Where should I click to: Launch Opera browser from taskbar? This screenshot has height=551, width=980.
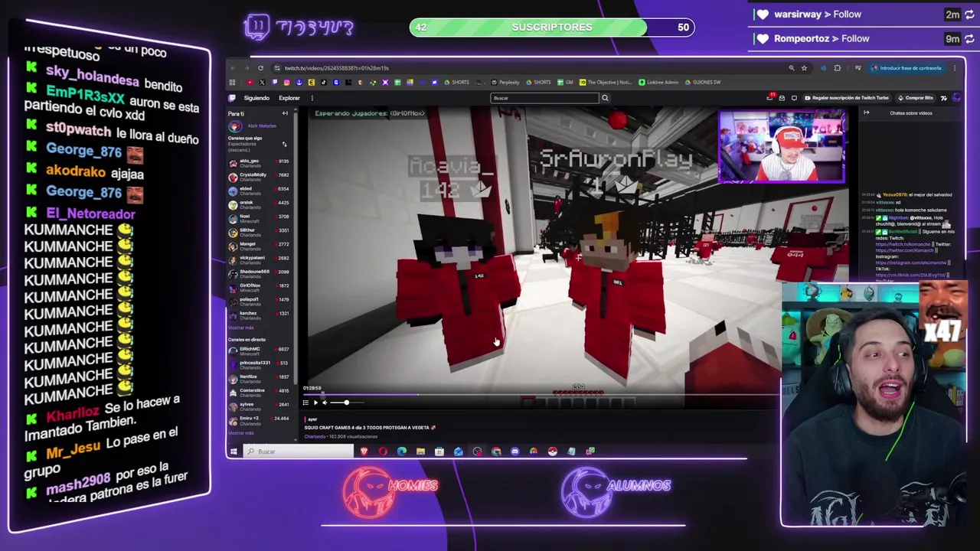point(383,452)
